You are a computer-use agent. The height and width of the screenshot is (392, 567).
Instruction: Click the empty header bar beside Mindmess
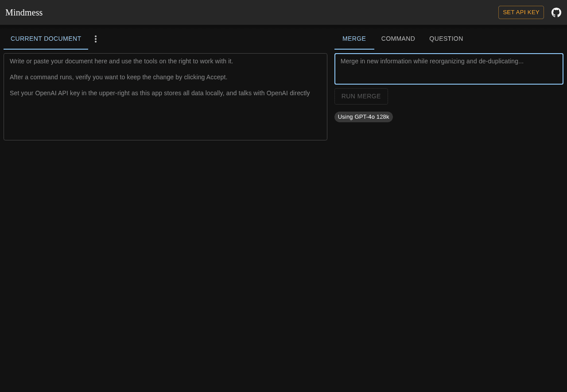pyautogui.click(x=266, y=12)
